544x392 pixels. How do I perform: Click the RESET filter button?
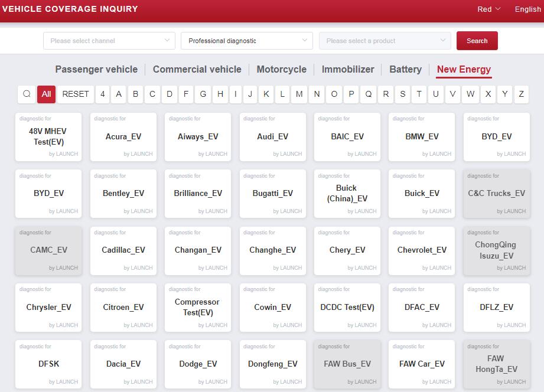click(x=76, y=94)
